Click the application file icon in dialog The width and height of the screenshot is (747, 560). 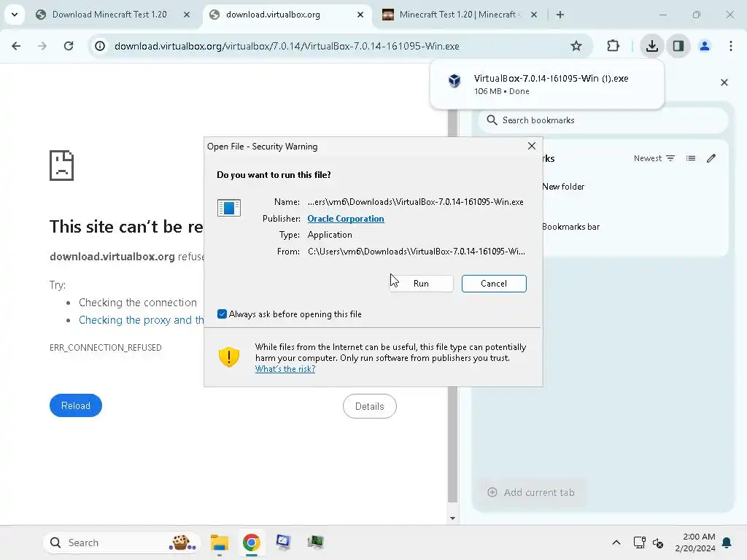(229, 208)
